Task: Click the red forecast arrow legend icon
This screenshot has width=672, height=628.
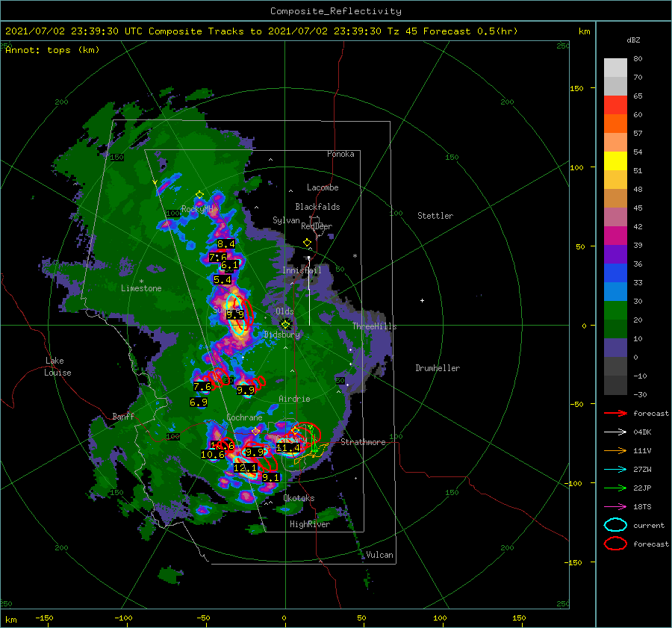Action: [615, 413]
